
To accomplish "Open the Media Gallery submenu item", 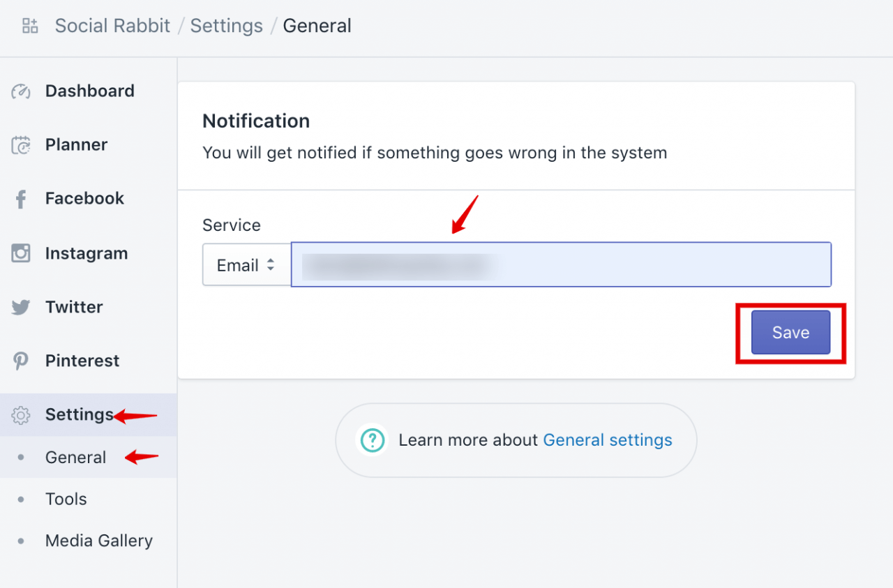I will 98,541.
